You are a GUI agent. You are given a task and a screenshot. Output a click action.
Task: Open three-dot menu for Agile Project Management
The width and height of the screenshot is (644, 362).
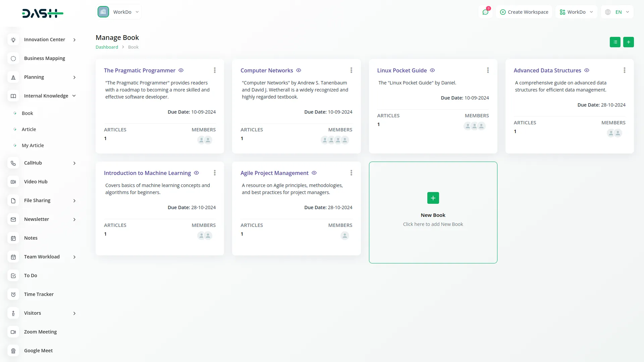click(351, 173)
